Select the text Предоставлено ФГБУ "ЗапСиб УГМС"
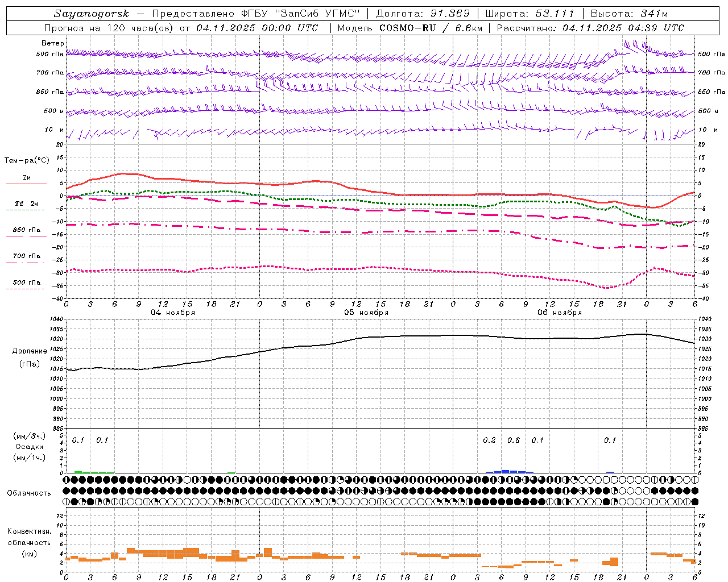Image resolution: width=728 pixels, height=582 pixels. tap(255, 14)
